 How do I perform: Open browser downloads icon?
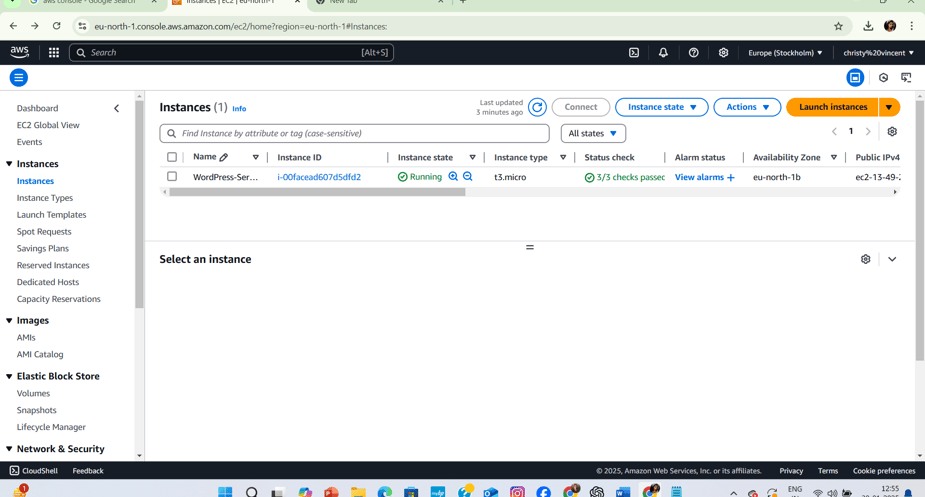868,26
